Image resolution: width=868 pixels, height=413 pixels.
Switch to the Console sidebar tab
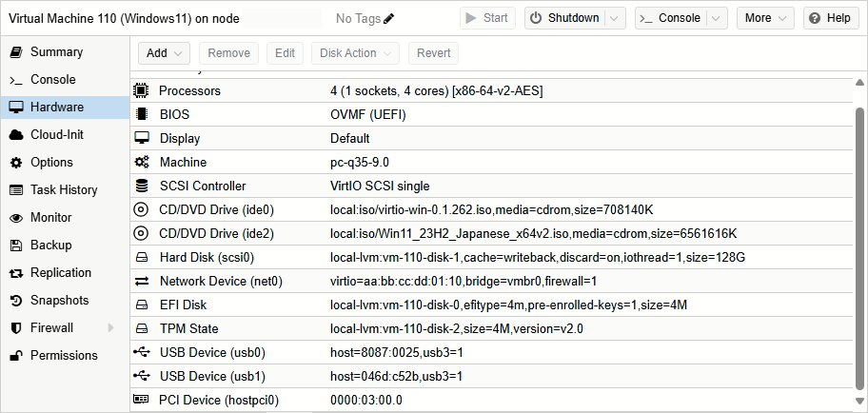pos(65,80)
